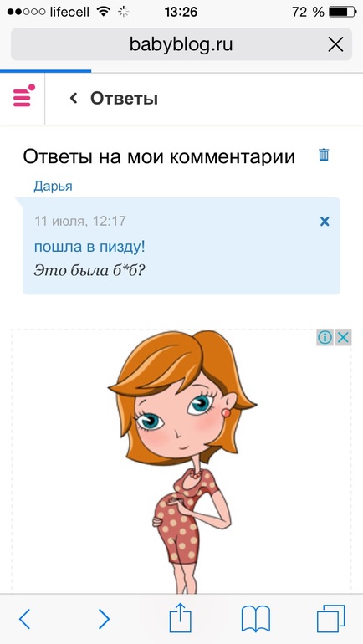Screen dimensions: 363x644
Task: Delete replies with the trash icon
Action: point(324,155)
